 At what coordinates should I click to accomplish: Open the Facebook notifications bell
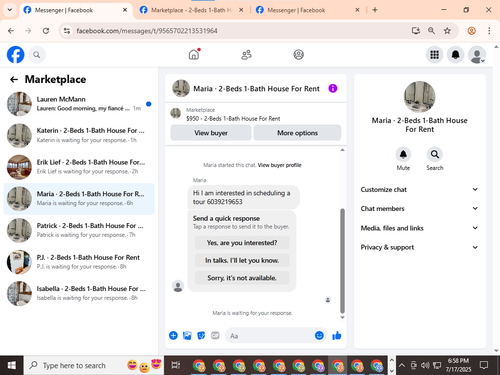(455, 55)
